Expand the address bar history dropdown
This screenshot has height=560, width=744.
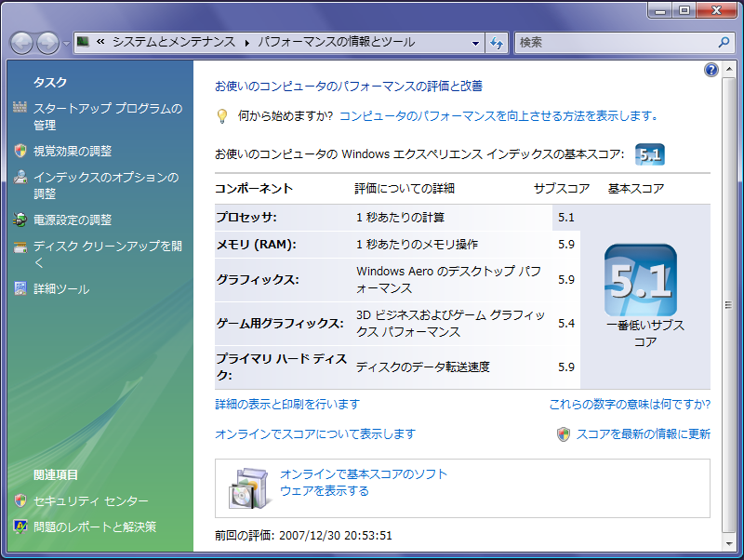click(475, 43)
